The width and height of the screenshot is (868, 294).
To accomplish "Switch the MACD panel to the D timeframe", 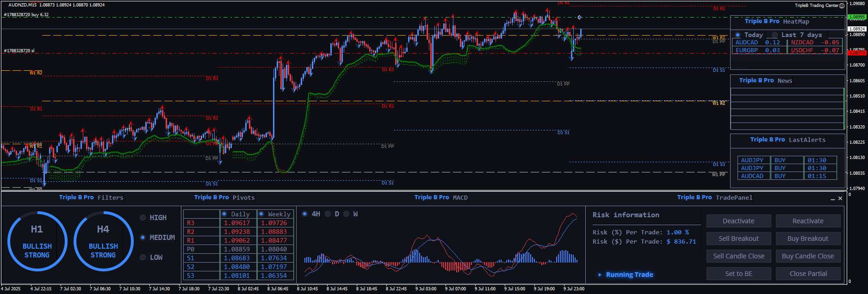I will coord(328,214).
